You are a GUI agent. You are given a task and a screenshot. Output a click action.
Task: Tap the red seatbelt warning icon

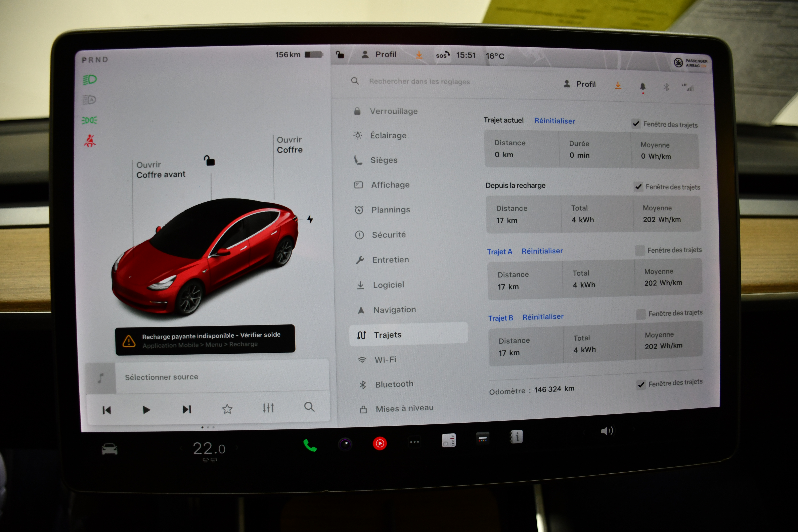click(90, 140)
